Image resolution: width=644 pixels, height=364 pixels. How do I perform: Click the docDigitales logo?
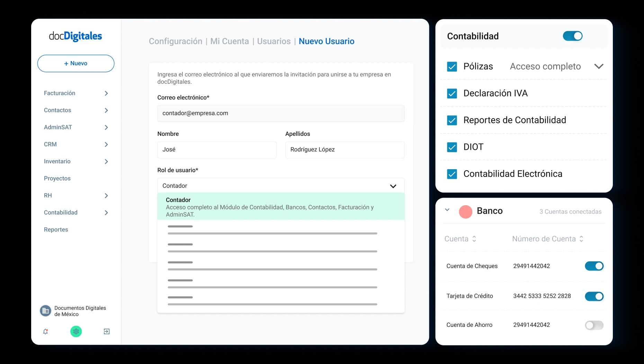pyautogui.click(x=75, y=36)
